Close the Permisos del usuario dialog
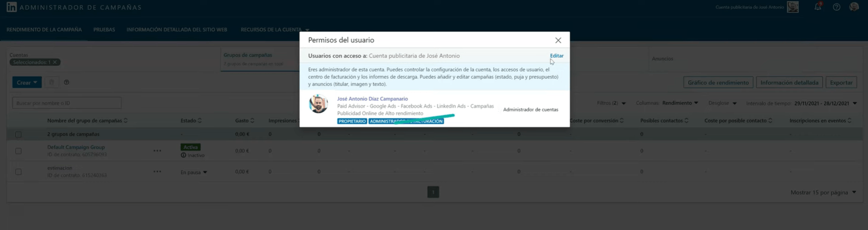This screenshot has height=230, width=868. point(558,40)
